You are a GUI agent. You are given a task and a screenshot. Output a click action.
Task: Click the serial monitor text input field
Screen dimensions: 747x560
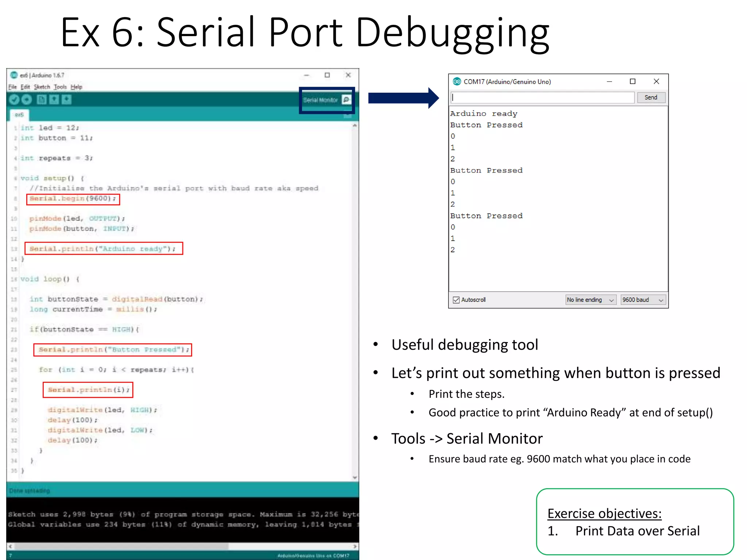542,97
